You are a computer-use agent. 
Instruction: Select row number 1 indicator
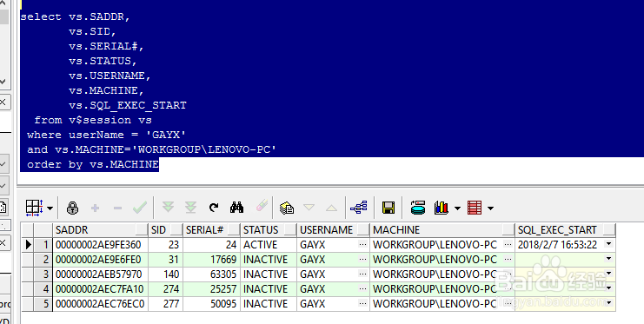pyautogui.click(x=43, y=245)
